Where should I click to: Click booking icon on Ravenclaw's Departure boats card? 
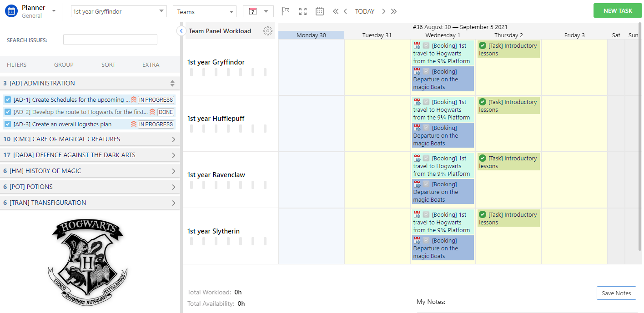click(x=417, y=184)
